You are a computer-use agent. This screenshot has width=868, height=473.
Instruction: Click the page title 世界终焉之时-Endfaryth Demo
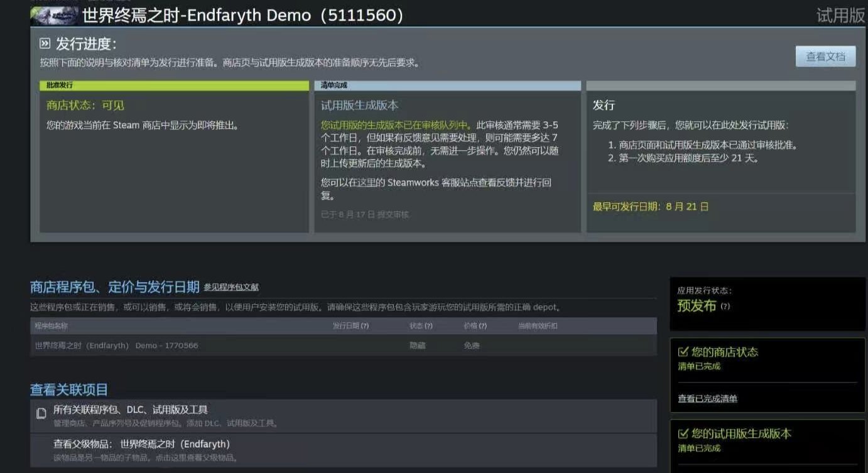tap(242, 15)
